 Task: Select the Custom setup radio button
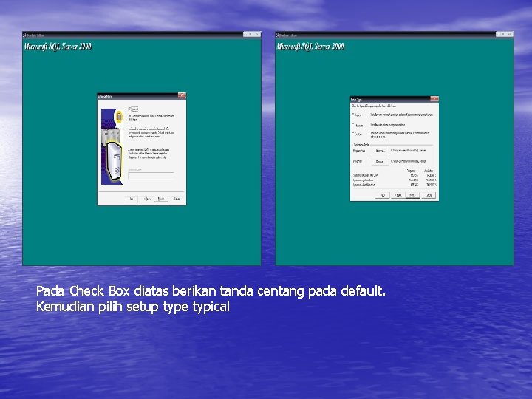[x=353, y=134]
